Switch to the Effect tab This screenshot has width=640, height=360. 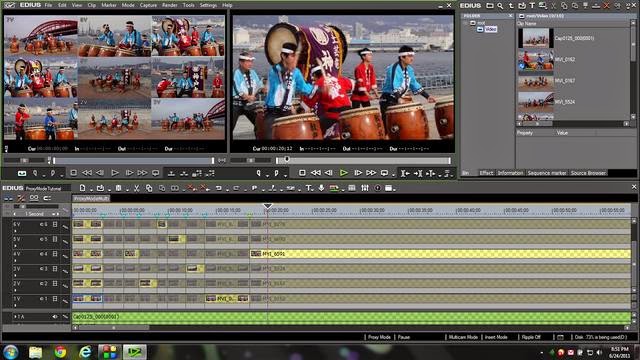(486, 173)
